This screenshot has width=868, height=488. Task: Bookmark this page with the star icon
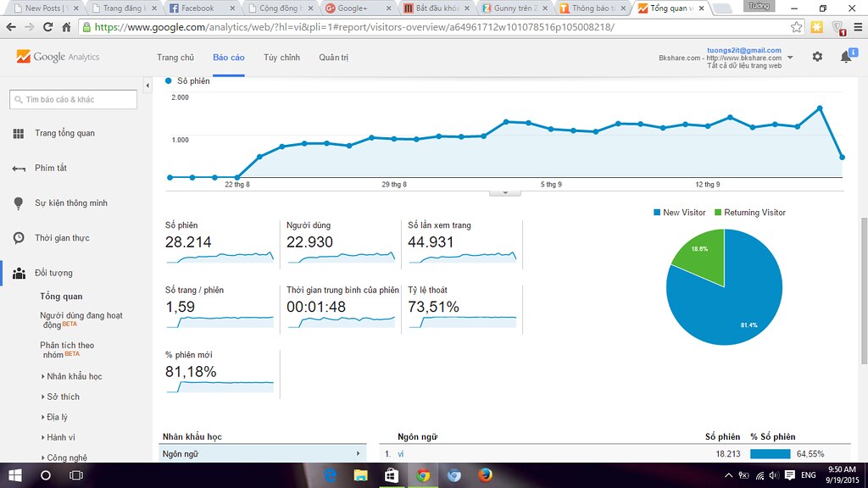pyautogui.click(x=796, y=26)
